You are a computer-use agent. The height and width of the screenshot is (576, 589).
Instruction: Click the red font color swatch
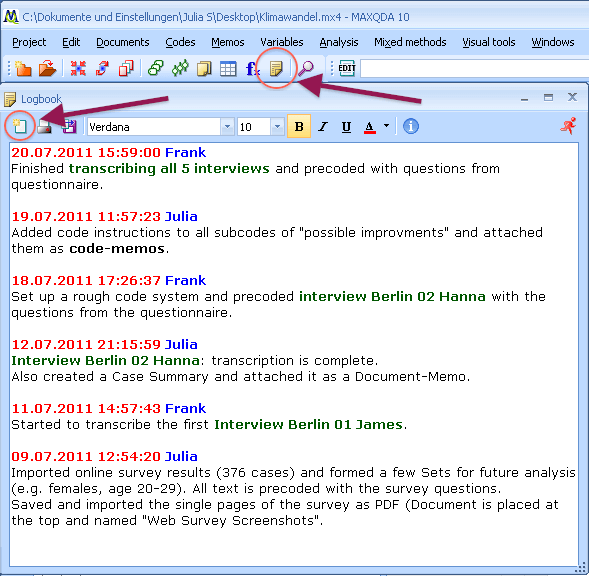pyautogui.click(x=370, y=127)
